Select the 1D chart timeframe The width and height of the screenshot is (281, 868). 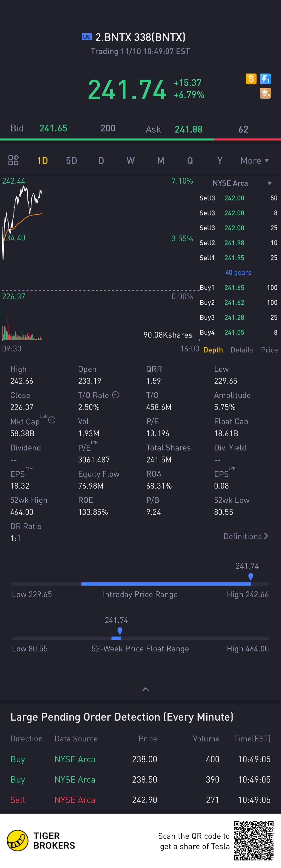[42, 160]
